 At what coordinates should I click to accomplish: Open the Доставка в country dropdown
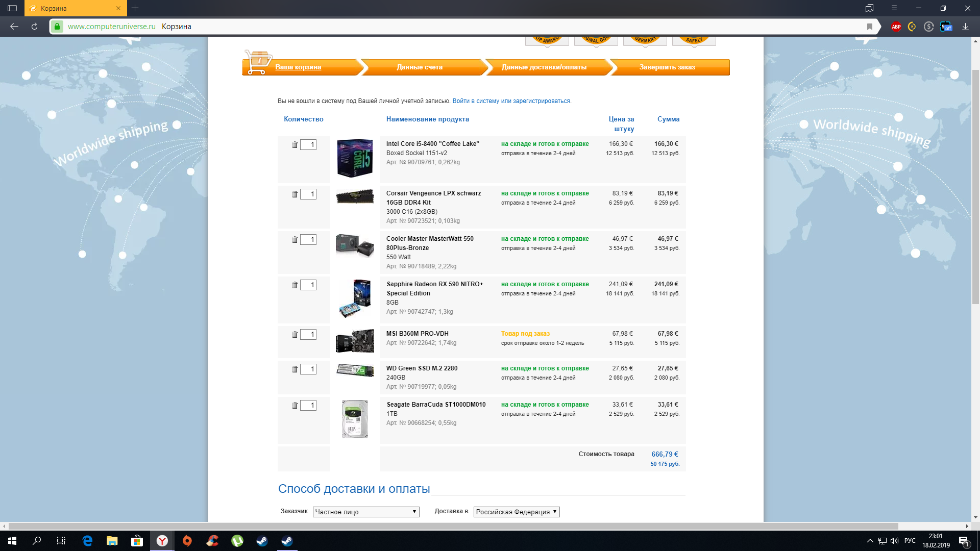coord(517,512)
